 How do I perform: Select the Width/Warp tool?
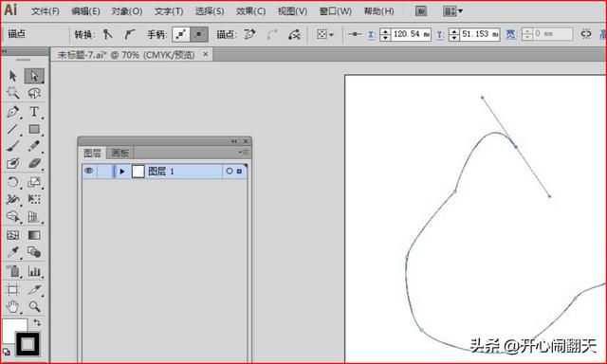coord(12,199)
